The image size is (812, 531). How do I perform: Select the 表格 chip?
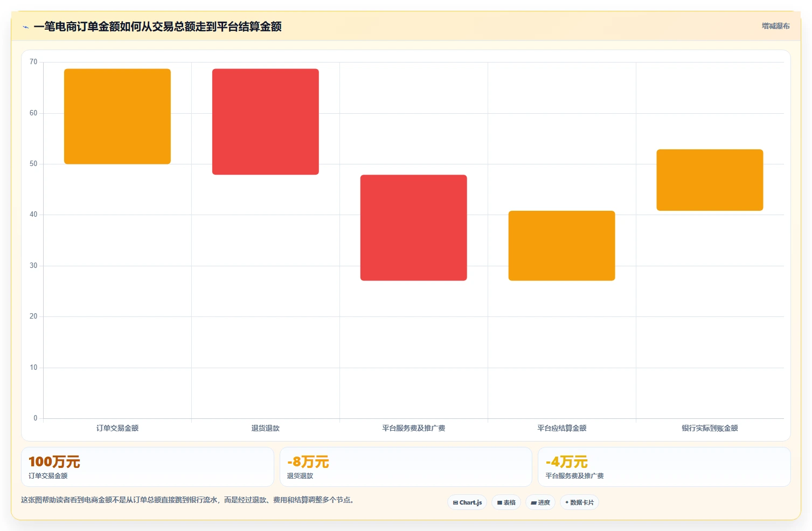coord(506,502)
